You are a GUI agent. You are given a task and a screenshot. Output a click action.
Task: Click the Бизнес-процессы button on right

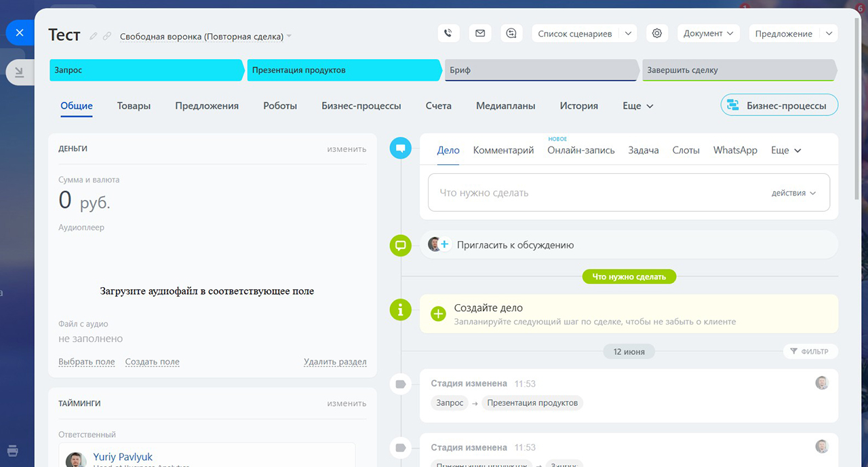pyautogui.click(x=778, y=105)
